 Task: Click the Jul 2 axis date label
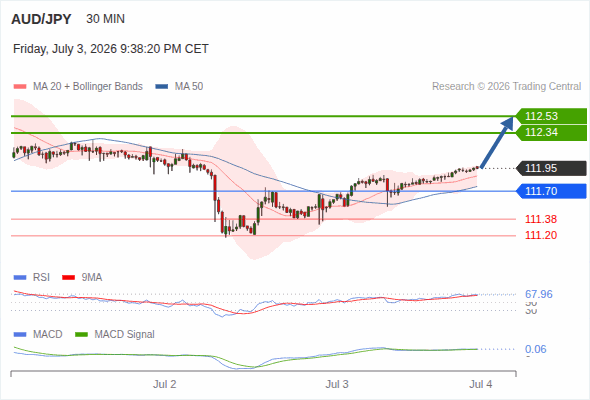[164, 384]
